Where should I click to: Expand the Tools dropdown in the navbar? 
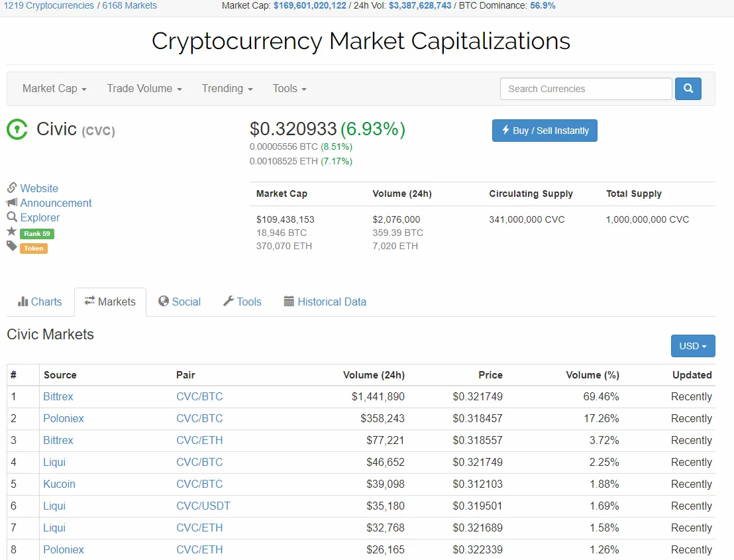pyautogui.click(x=289, y=89)
